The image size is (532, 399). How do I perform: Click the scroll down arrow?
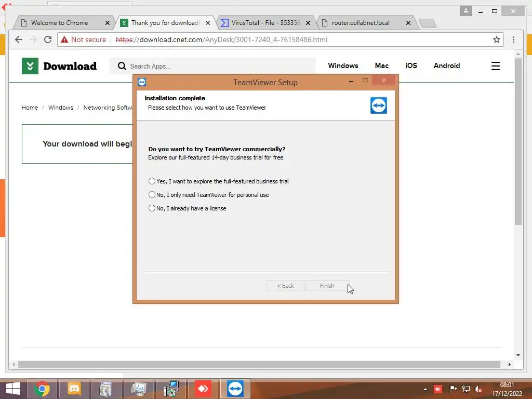pos(518,355)
